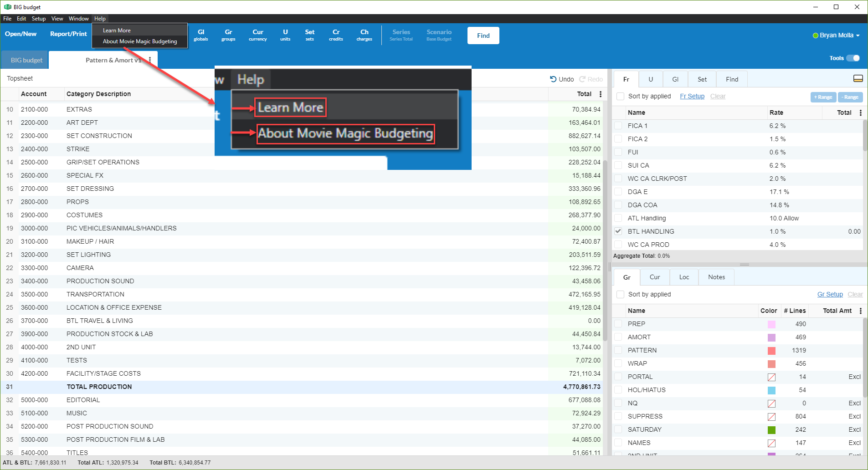Image resolution: width=868 pixels, height=470 pixels.
Task: Click the CAMERA total 122,396.72
Action: point(585,268)
